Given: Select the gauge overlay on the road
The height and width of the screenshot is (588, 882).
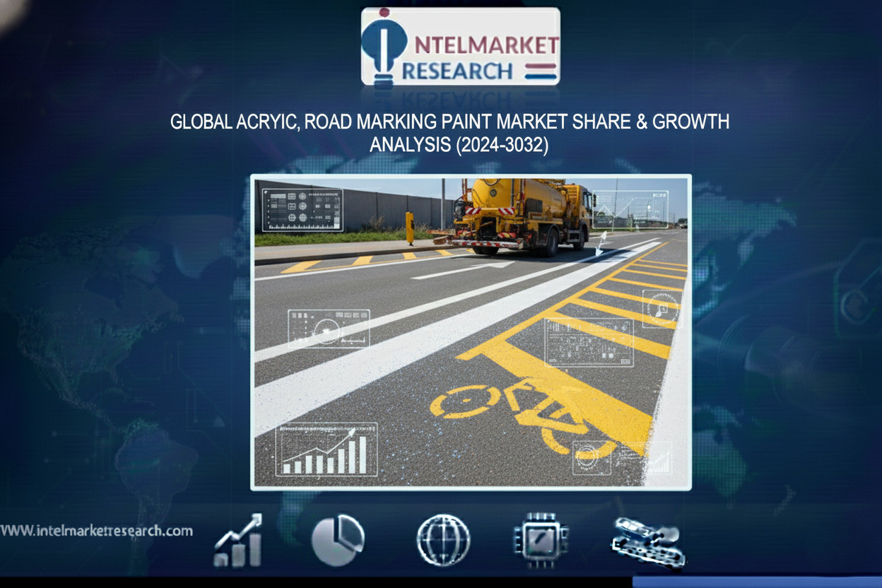Looking at the screenshot, I should 328,329.
